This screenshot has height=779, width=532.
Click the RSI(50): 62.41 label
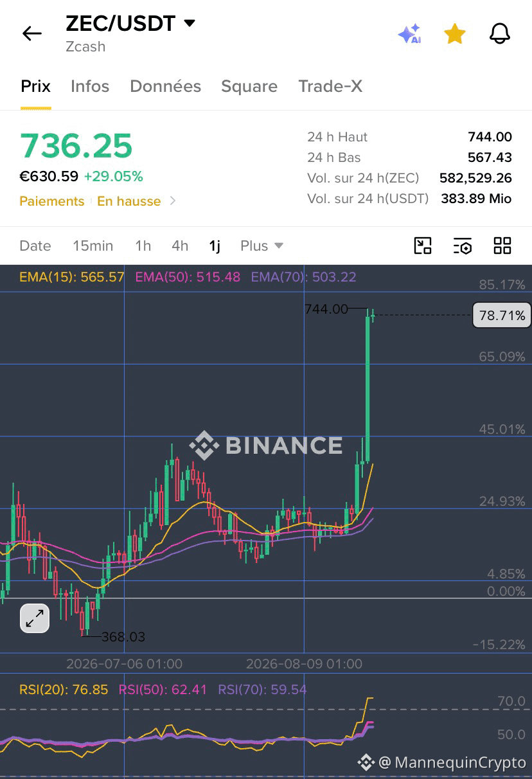(163, 690)
